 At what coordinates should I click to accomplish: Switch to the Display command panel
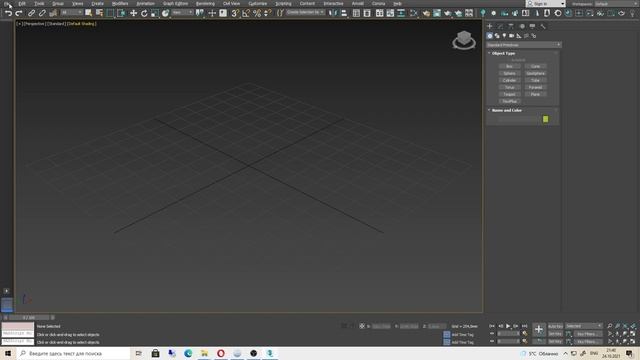tap(532, 26)
